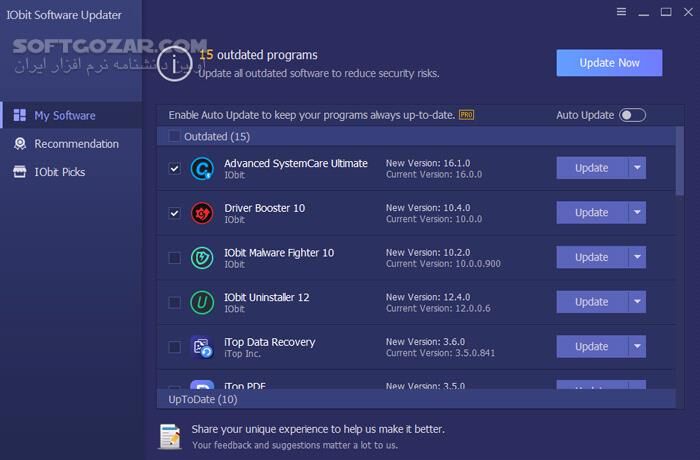Click 'New Version: 10.4.0' text
Viewport: 700px width, 460px height.
[x=428, y=208]
